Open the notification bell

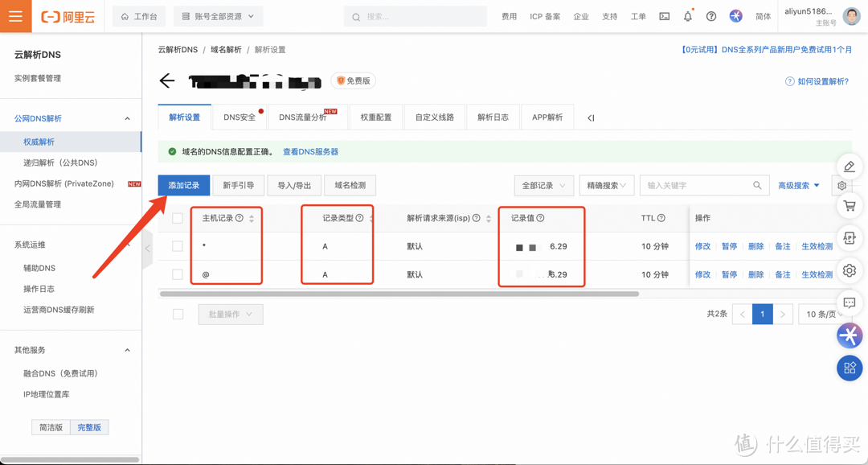(687, 16)
